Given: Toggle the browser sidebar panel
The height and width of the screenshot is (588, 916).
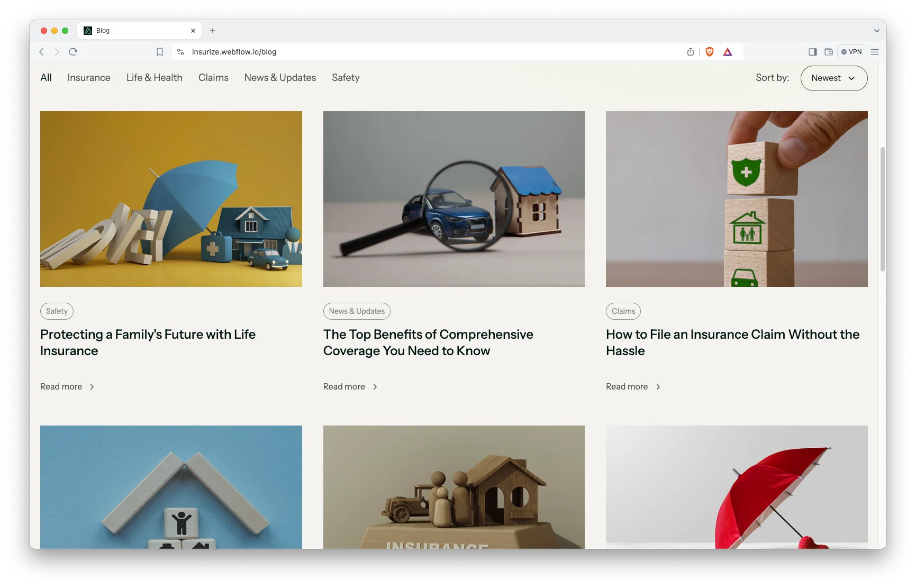Looking at the screenshot, I should (x=812, y=52).
